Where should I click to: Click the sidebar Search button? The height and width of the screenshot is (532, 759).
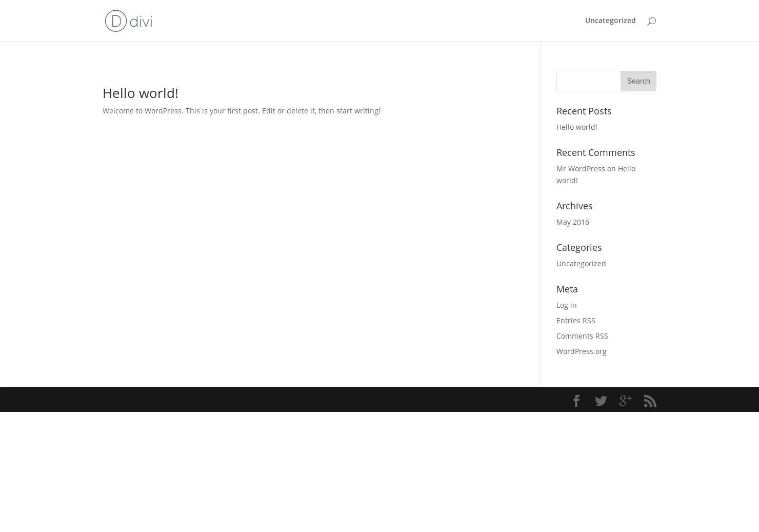[x=638, y=81]
